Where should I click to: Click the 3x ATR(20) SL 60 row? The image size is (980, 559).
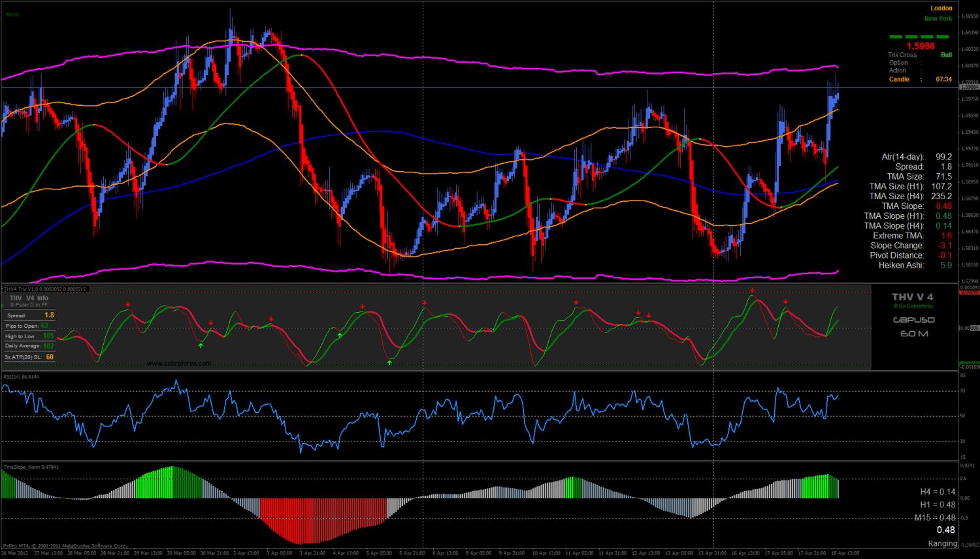coord(29,357)
